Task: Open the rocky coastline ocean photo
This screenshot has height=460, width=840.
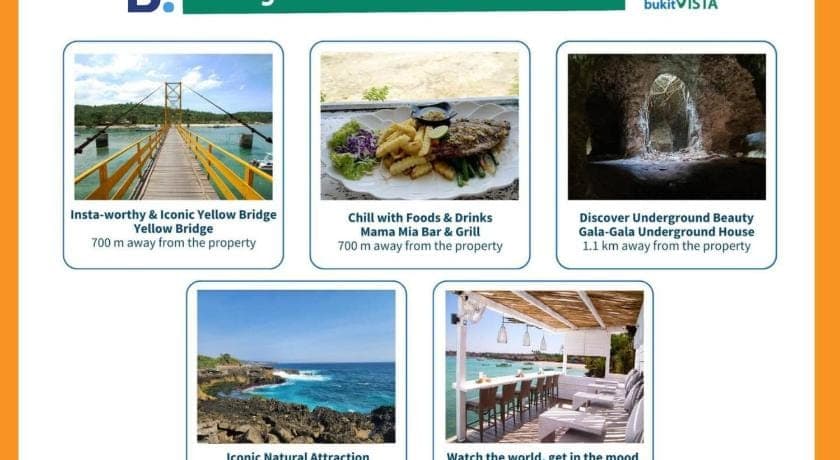Action: point(296,366)
